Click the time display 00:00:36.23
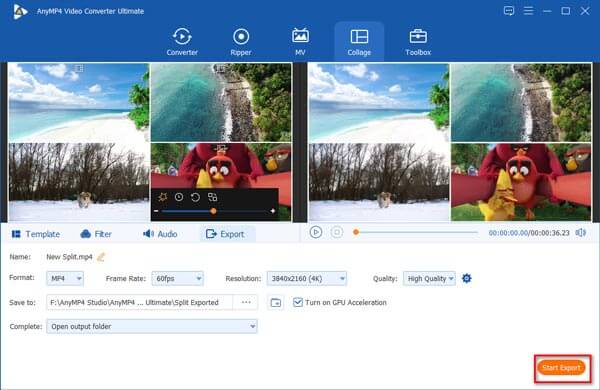The width and height of the screenshot is (600, 390). click(549, 233)
